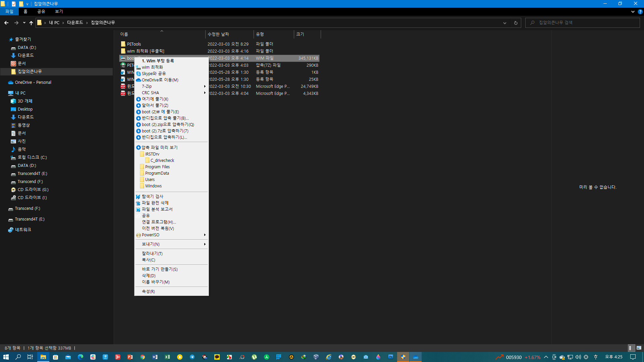This screenshot has height=362, width=644.
Task: Switch to large icons view in status bar
Action: 639,348
